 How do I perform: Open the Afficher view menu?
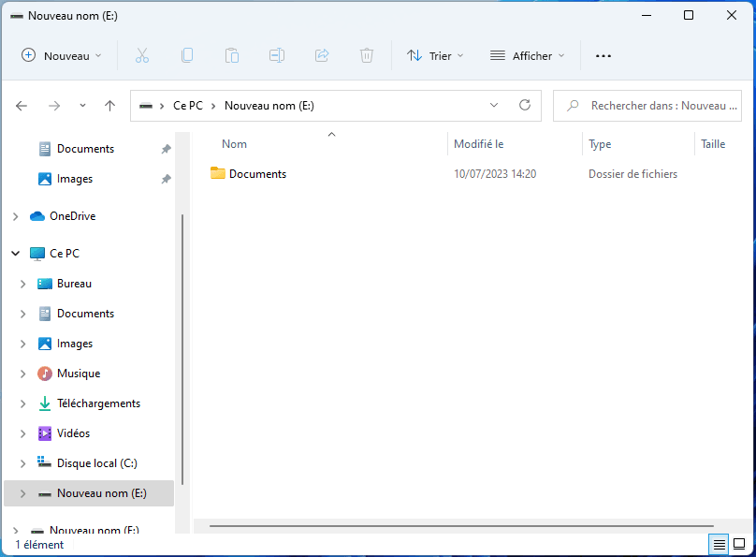pyautogui.click(x=528, y=56)
